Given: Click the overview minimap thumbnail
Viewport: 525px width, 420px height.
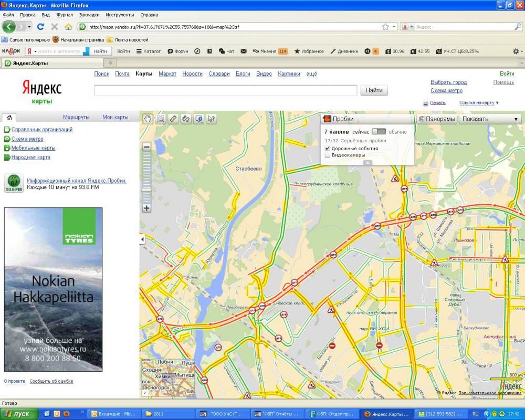Looking at the screenshot, I should [168, 377].
